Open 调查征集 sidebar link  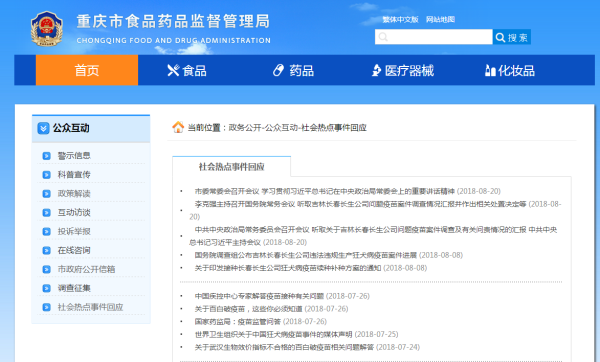(74, 288)
